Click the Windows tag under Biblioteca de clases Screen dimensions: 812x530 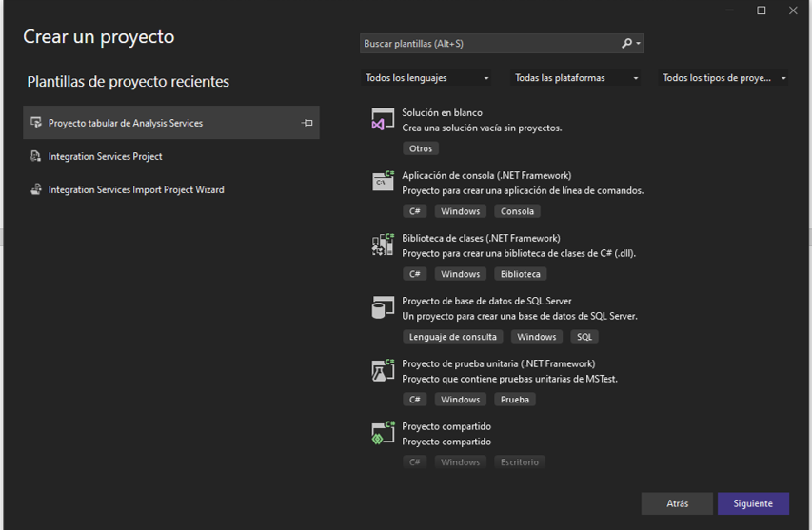pos(461,274)
